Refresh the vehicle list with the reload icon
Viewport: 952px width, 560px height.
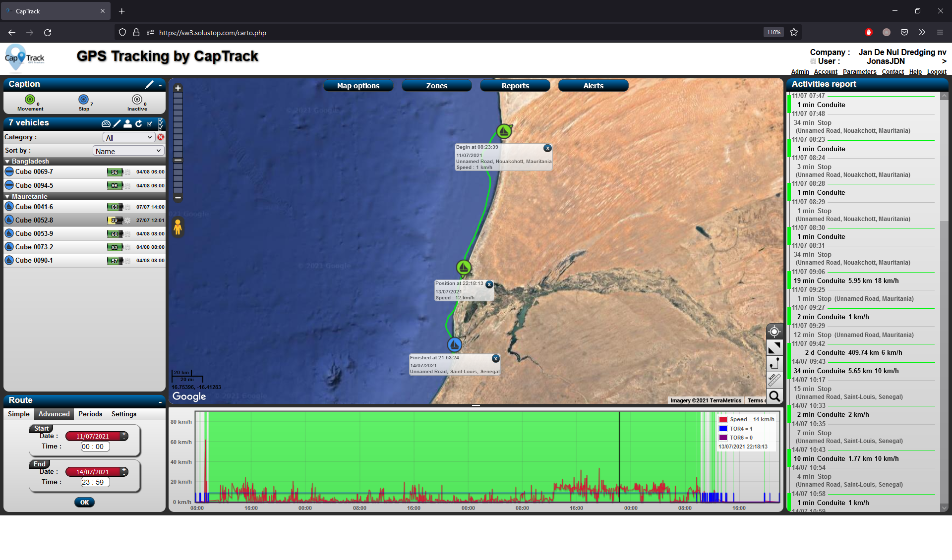pyautogui.click(x=139, y=123)
